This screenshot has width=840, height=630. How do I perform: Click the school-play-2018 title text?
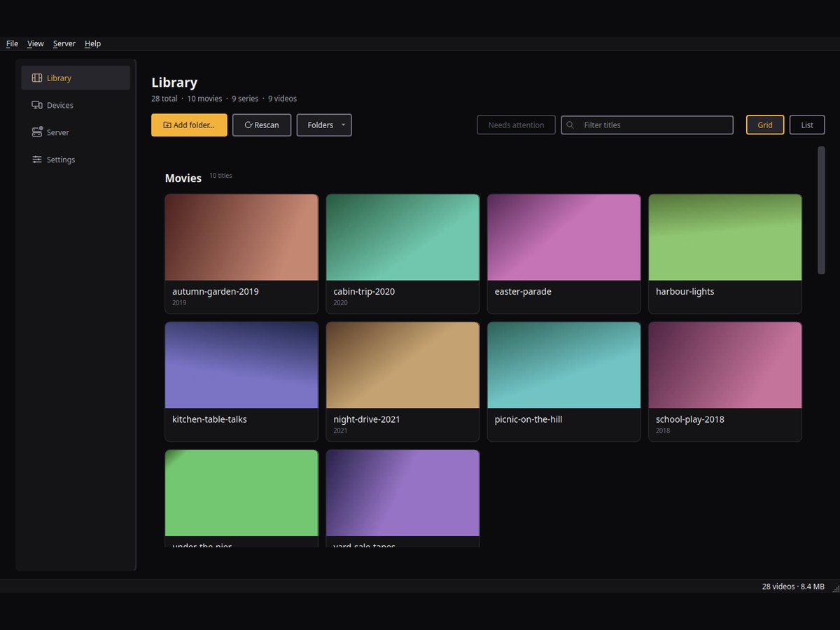coord(690,419)
